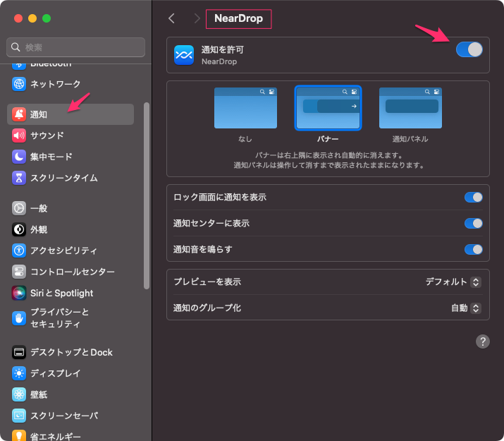The width and height of the screenshot is (504, 441).
Task: Open ディスプレイ sun icon
Action: [x=19, y=373]
